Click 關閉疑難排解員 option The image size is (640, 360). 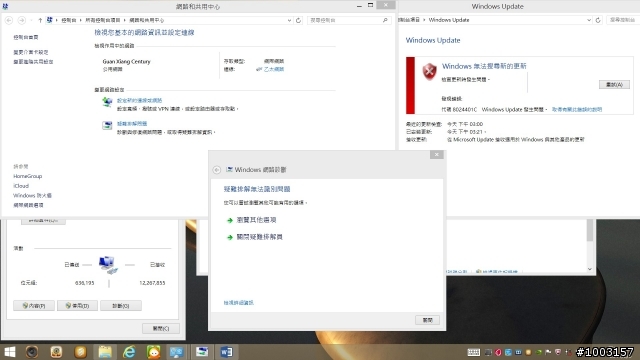point(260,237)
